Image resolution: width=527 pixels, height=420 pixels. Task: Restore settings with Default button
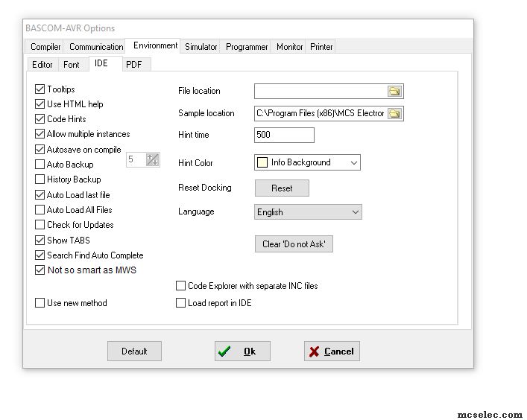tap(134, 351)
